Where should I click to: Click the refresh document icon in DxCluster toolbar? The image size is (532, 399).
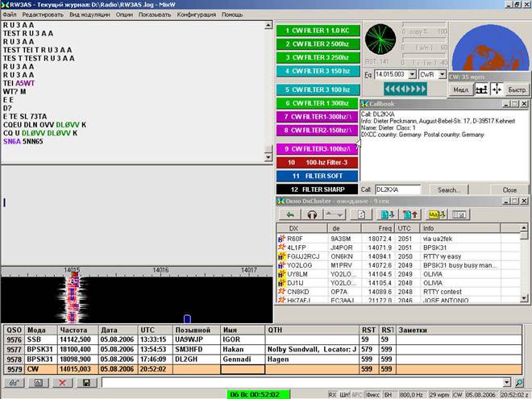tap(361, 214)
